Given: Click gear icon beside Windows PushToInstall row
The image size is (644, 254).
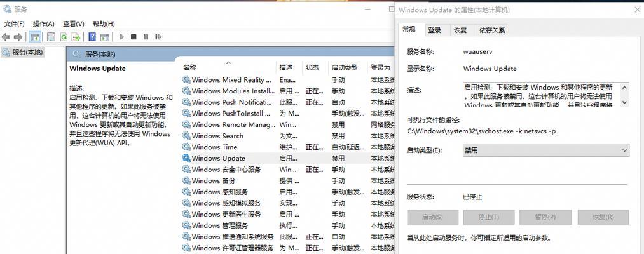Looking at the screenshot, I should pos(186,113).
